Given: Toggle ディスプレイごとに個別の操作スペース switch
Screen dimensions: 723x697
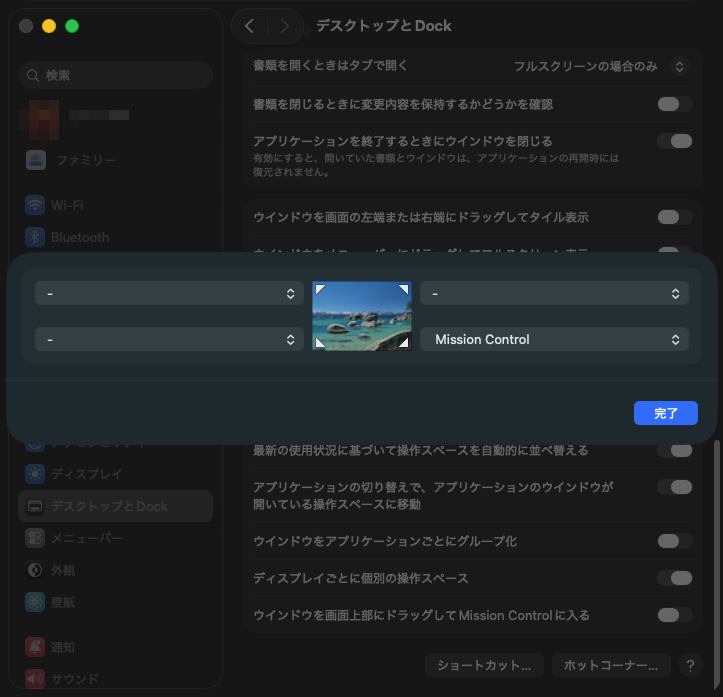Looking at the screenshot, I should 674,578.
